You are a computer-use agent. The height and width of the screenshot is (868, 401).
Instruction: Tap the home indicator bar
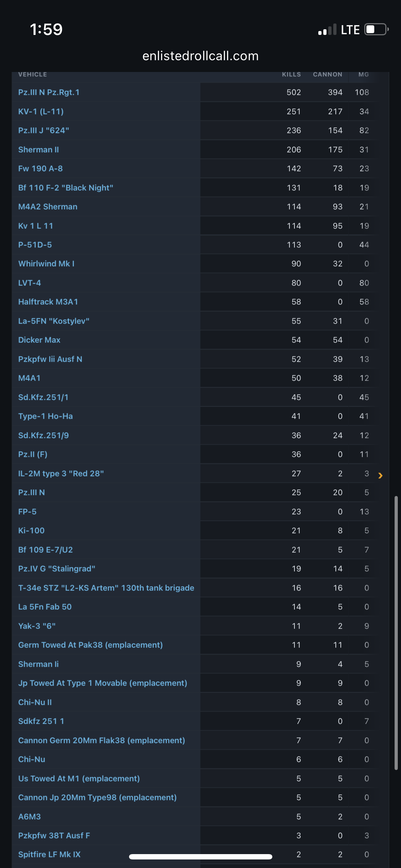tap(201, 857)
